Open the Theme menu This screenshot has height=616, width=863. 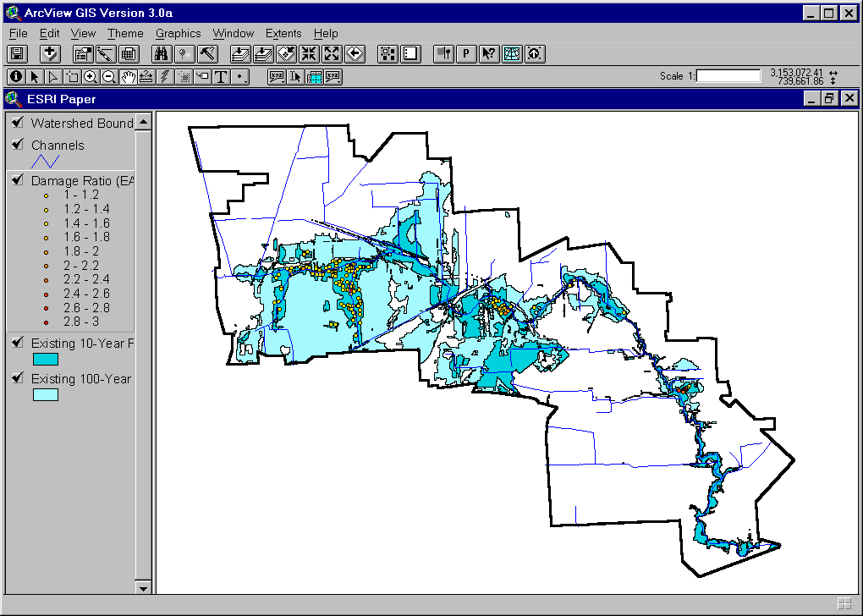click(125, 33)
